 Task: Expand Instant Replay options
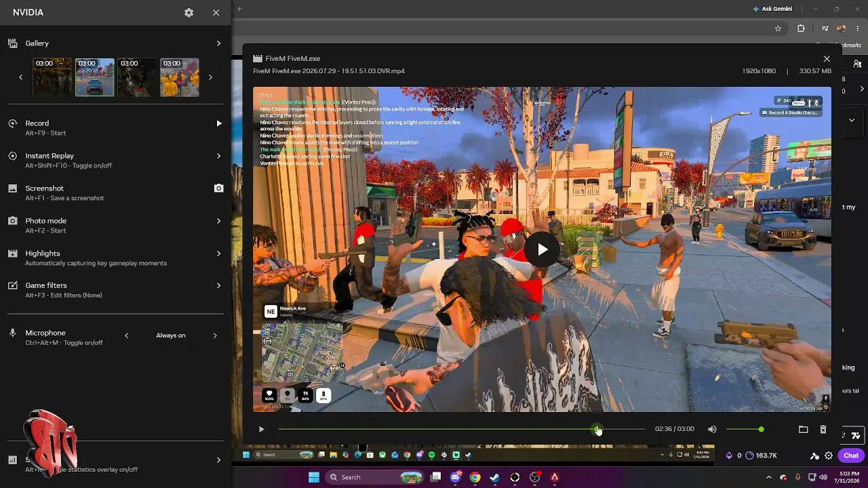218,156
